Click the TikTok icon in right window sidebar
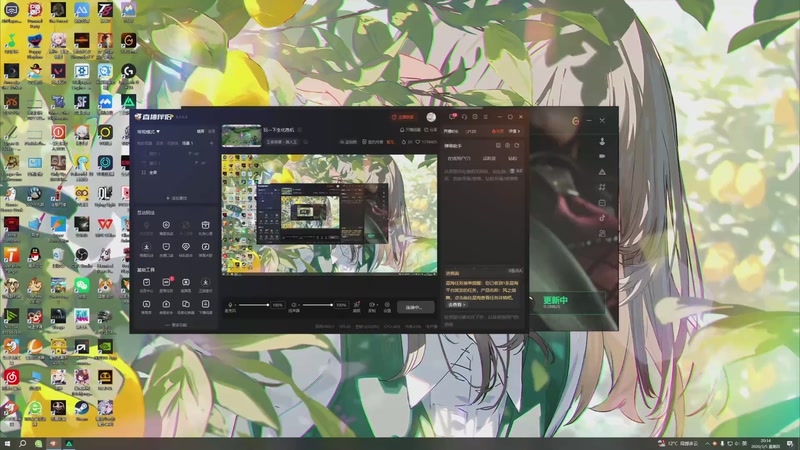 click(x=602, y=218)
